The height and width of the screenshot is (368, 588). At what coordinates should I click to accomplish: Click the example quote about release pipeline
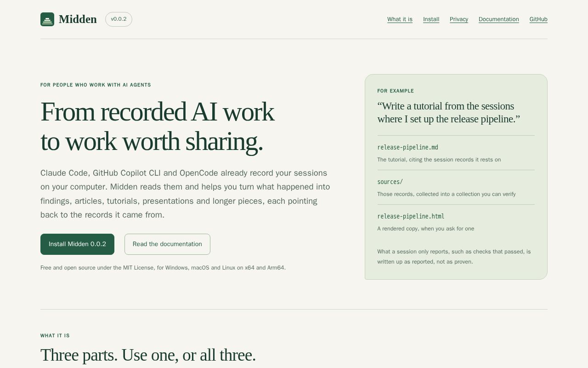point(449,113)
